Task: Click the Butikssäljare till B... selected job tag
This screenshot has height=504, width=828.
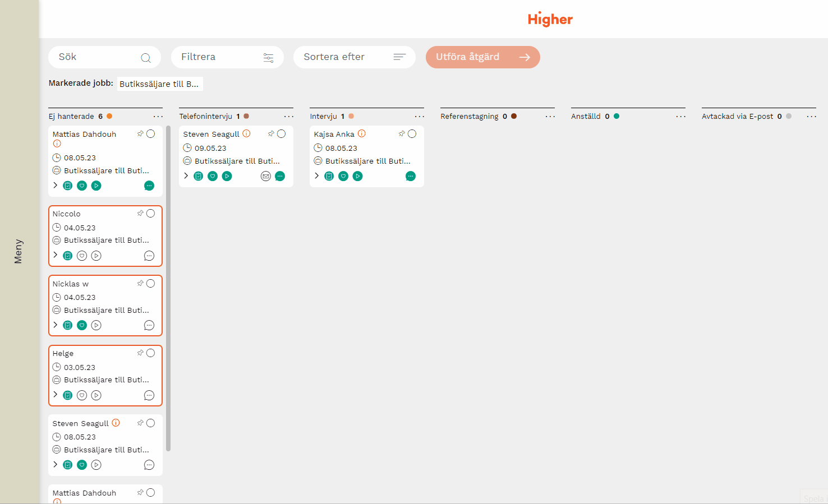Action: point(159,84)
